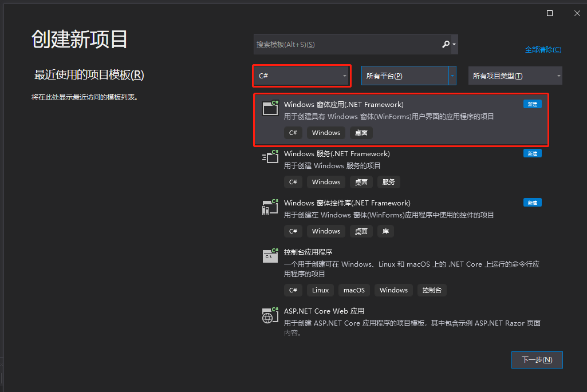The image size is (587, 392).
Task: Click the 控制台应用程序 console icon
Action: pyautogui.click(x=270, y=255)
